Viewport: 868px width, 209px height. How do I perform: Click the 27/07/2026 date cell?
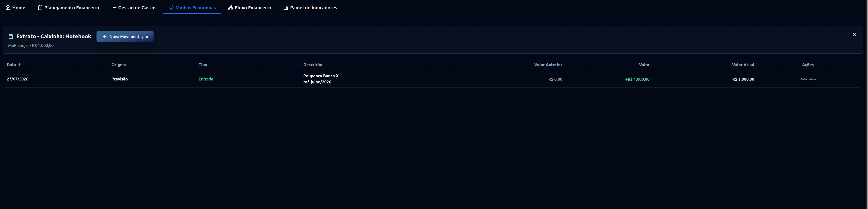(x=17, y=79)
